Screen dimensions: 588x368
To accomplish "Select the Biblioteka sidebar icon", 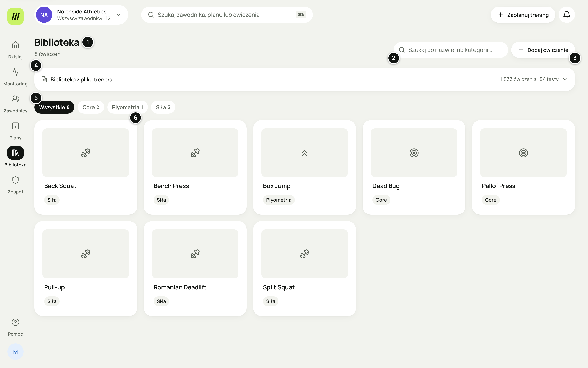I will click(15, 153).
